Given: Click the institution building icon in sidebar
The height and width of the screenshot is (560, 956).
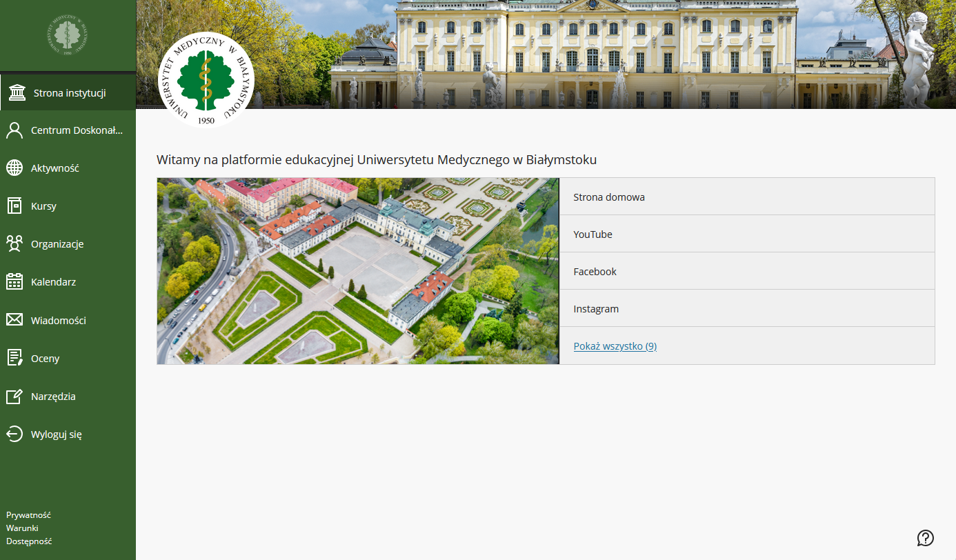Looking at the screenshot, I should coord(17,93).
